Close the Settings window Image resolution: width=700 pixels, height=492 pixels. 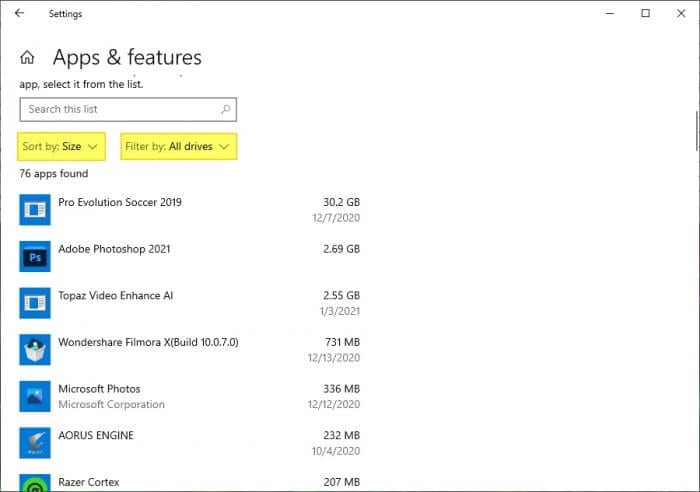[681, 13]
